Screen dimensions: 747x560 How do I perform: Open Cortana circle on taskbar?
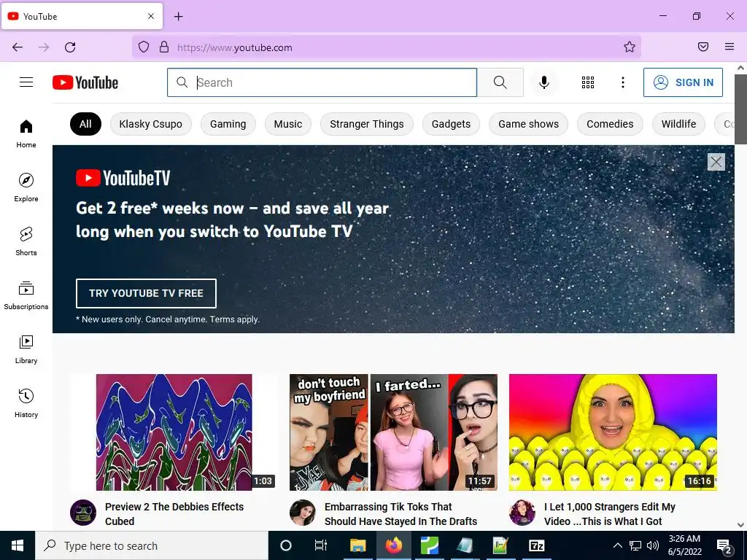click(286, 545)
